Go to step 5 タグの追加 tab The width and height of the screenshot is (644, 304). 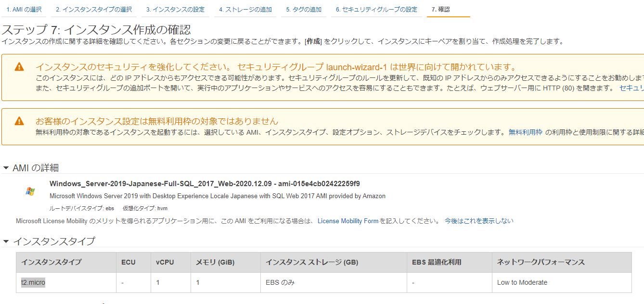pos(303,9)
